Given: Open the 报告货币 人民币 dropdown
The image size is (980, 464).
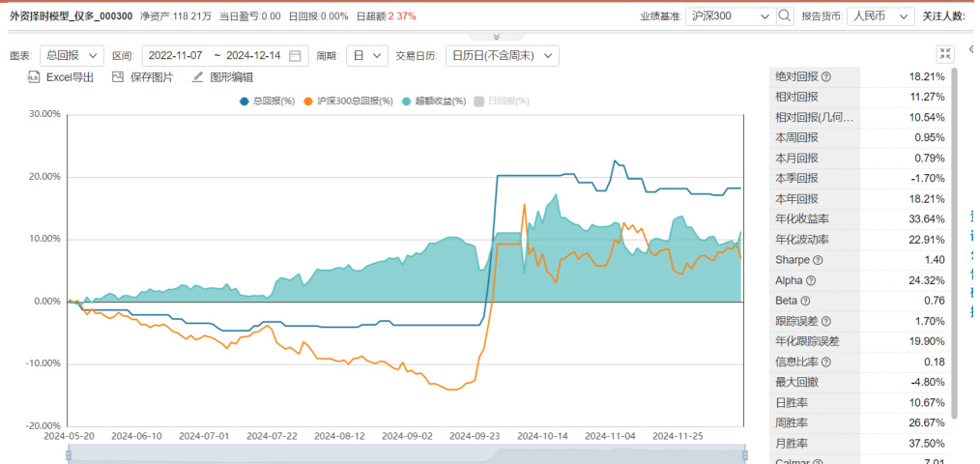Looking at the screenshot, I should point(879,16).
